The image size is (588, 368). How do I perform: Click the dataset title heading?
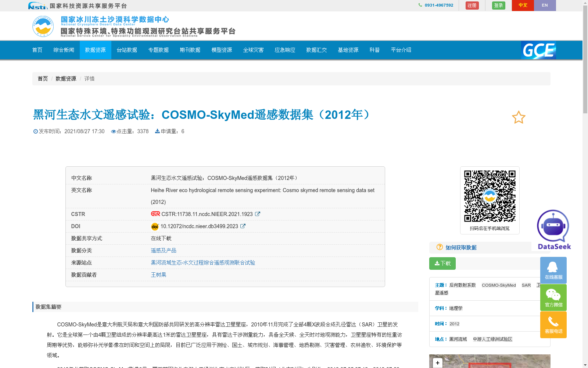coord(202,114)
